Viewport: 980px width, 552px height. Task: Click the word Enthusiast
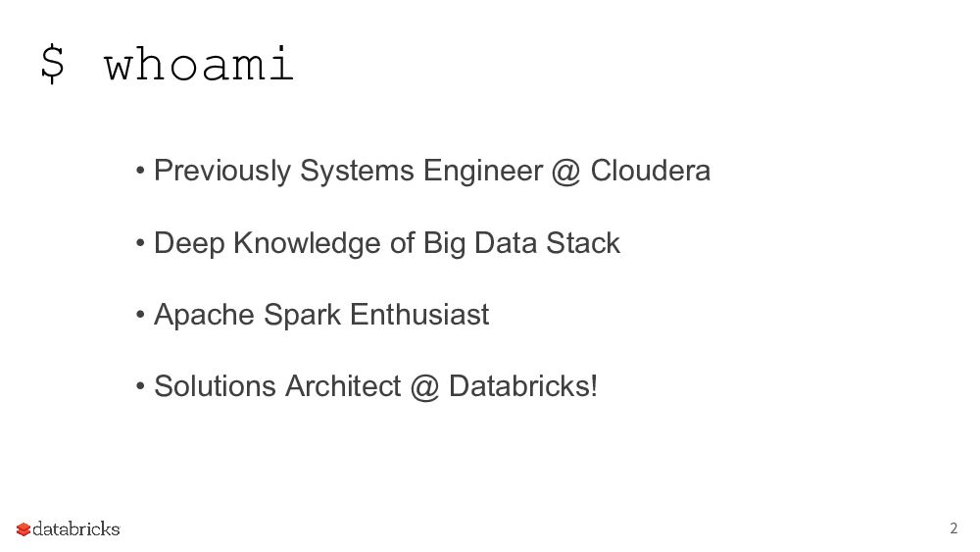419,315
